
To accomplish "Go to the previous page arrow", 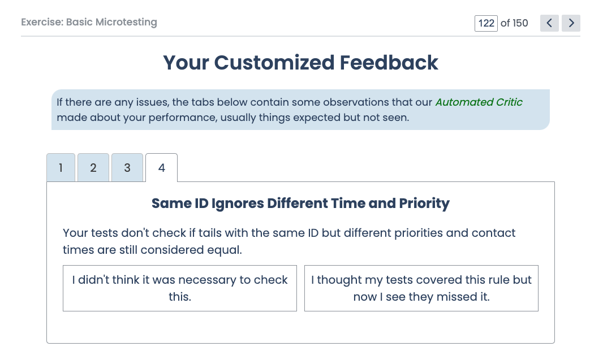I will tap(549, 23).
